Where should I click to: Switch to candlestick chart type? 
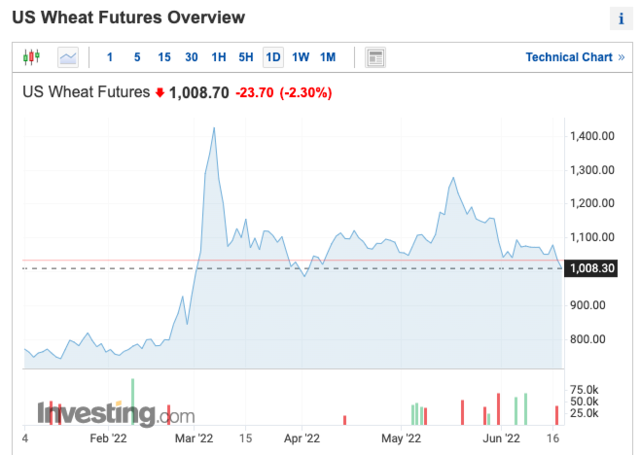(x=31, y=57)
